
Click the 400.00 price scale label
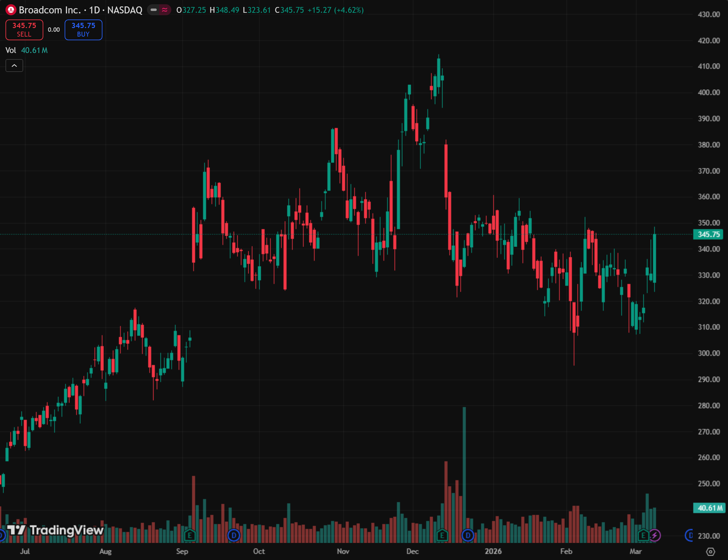click(x=709, y=92)
